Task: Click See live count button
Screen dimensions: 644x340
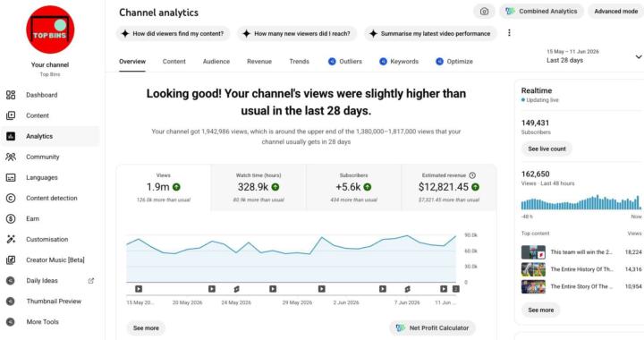Action: [x=547, y=149]
